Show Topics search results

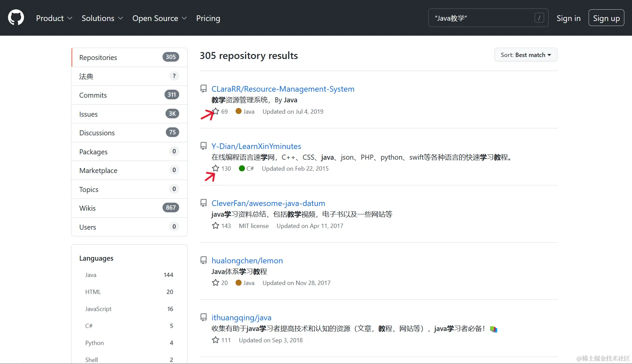click(x=129, y=189)
